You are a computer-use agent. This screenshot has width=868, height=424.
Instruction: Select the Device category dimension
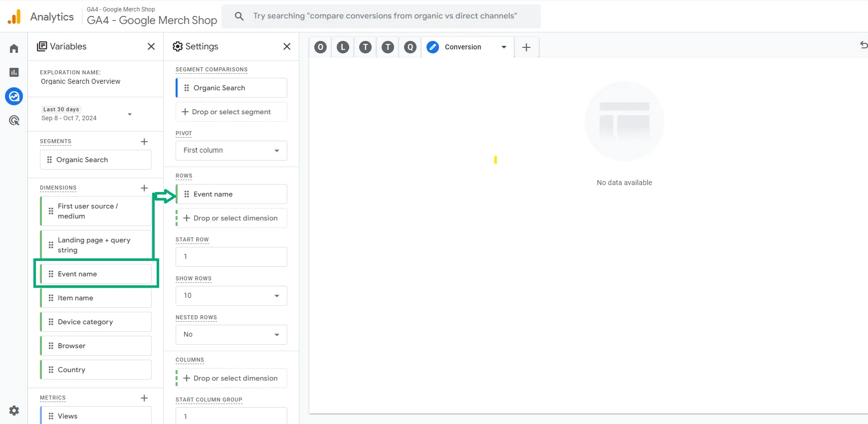pyautogui.click(x=96, y=322)
